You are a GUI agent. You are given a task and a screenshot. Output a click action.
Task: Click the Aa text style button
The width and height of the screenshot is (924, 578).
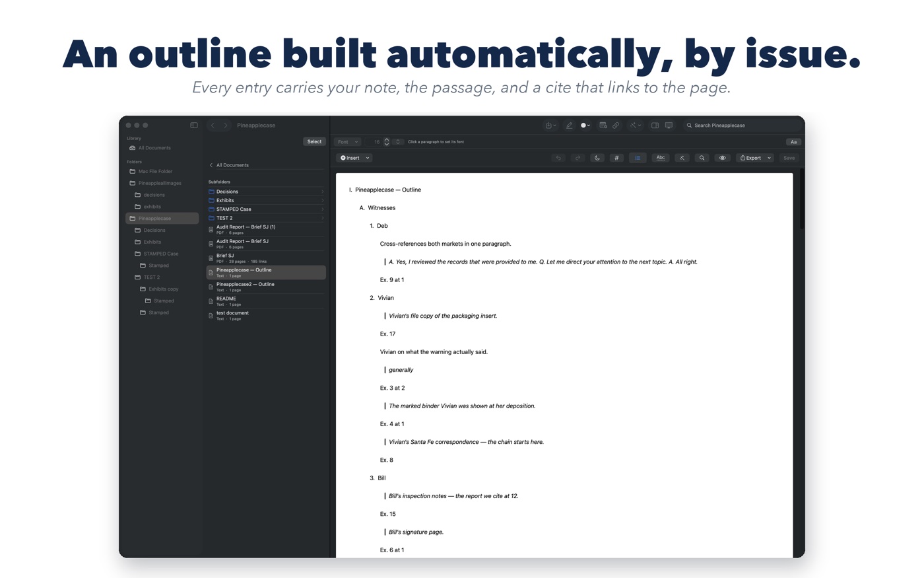(x=793, y=142)
